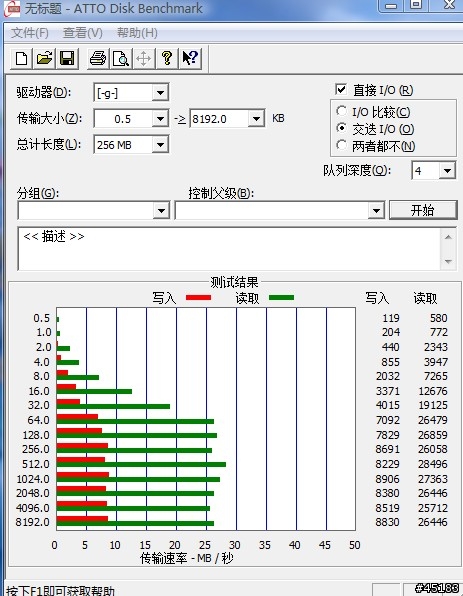Open the 文件(F) menu
This screenshot has height=596, width=463.
[x=30, y=33]
